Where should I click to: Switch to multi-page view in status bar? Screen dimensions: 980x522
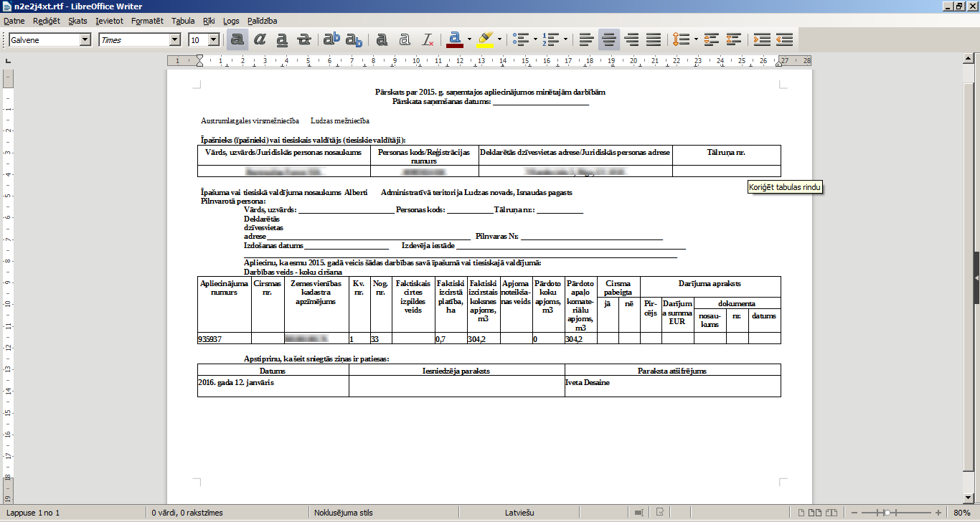[x=815, y=512]
